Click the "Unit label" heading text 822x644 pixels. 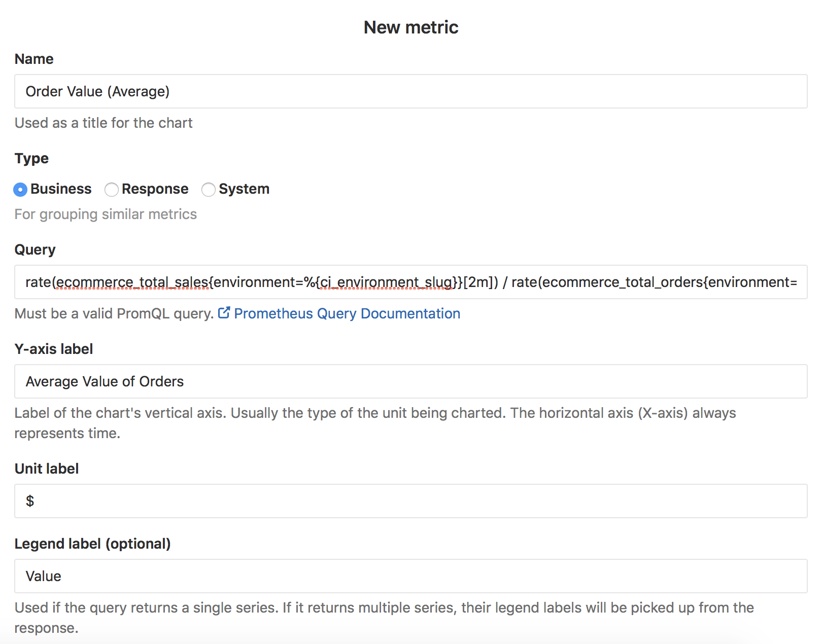click(x=47, y=469)
